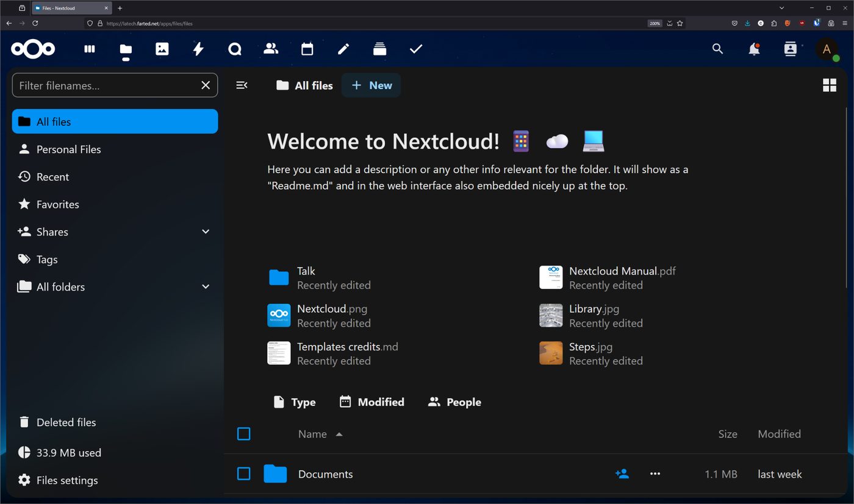Open Firefox downloads panel
Screen dimensions: 854x504
tap(747, 23)
